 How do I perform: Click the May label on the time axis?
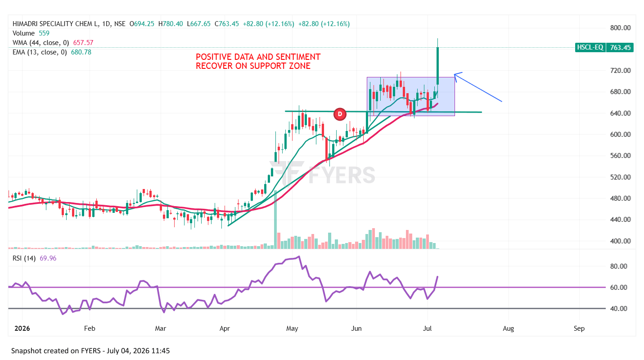293,328
